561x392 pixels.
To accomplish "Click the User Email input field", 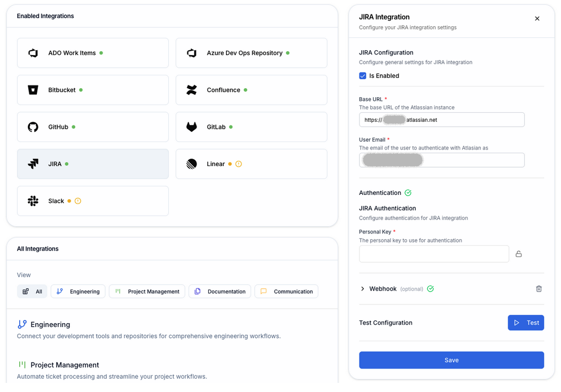I will pos(442,160).
